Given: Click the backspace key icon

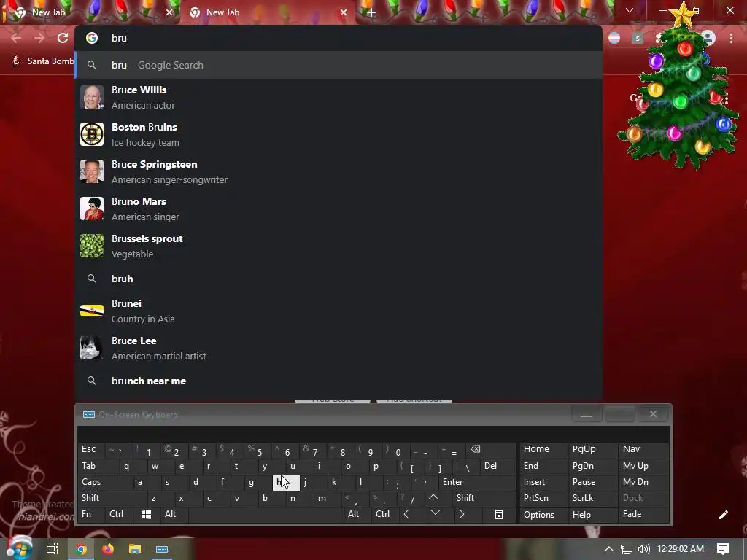Looking at the screenshot, I should (491, 449).
